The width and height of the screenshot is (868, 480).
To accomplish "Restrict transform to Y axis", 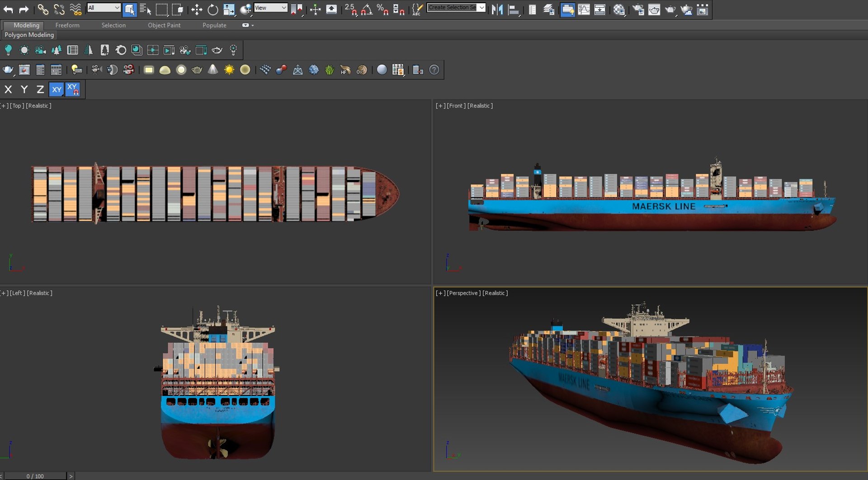I will coord(24,89).
